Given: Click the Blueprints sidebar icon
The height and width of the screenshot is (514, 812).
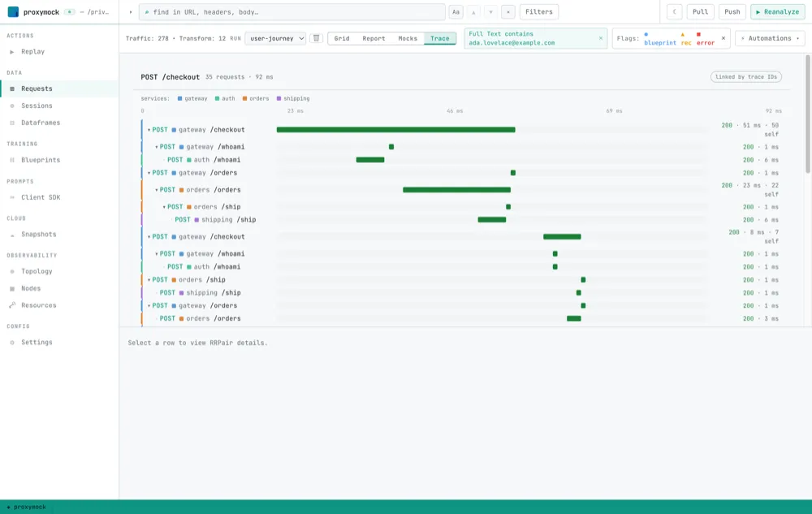Looking at the screenshot, I should (12, 160).
